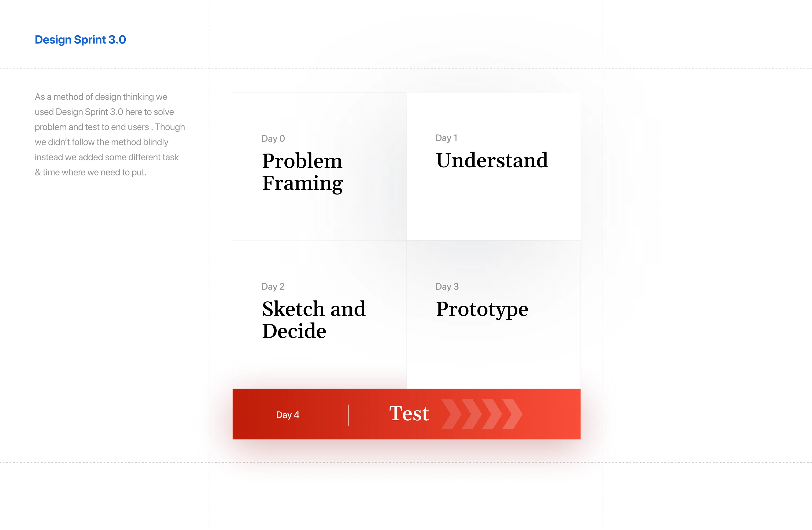Viewport: 812px width, 530px height.
Task: Select the "Understand" heading
Action: [492, 160]
